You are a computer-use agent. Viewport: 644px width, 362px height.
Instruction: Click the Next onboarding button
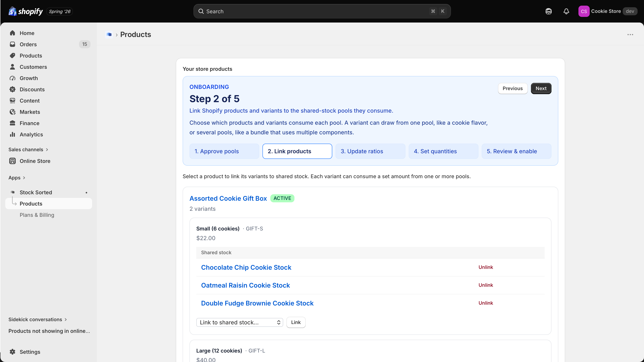click(x=541, y=88)
